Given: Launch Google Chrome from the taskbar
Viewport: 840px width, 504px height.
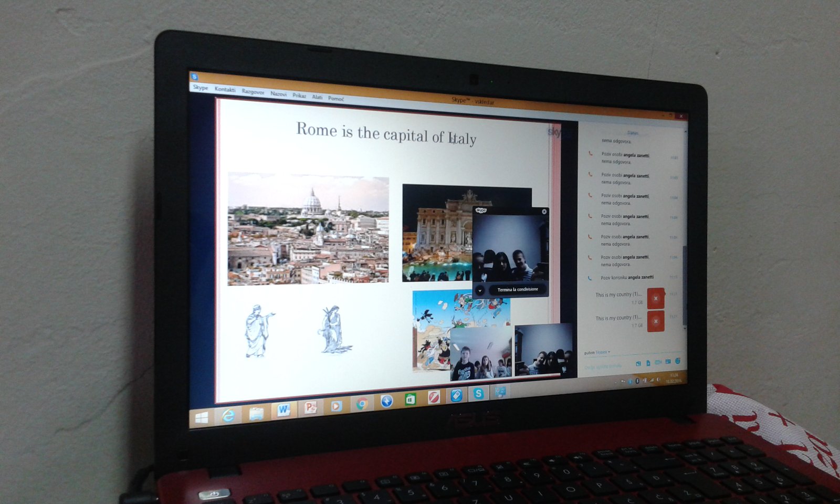Looking at the screenshot, I should (x=361, y=404).
